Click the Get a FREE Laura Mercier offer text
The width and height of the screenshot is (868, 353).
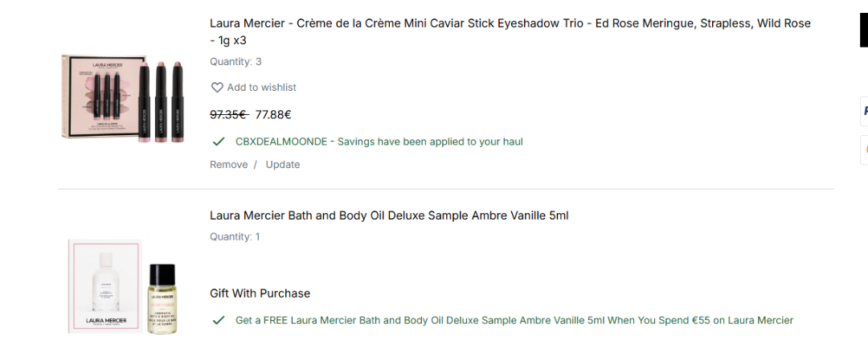tap(514, 320)
